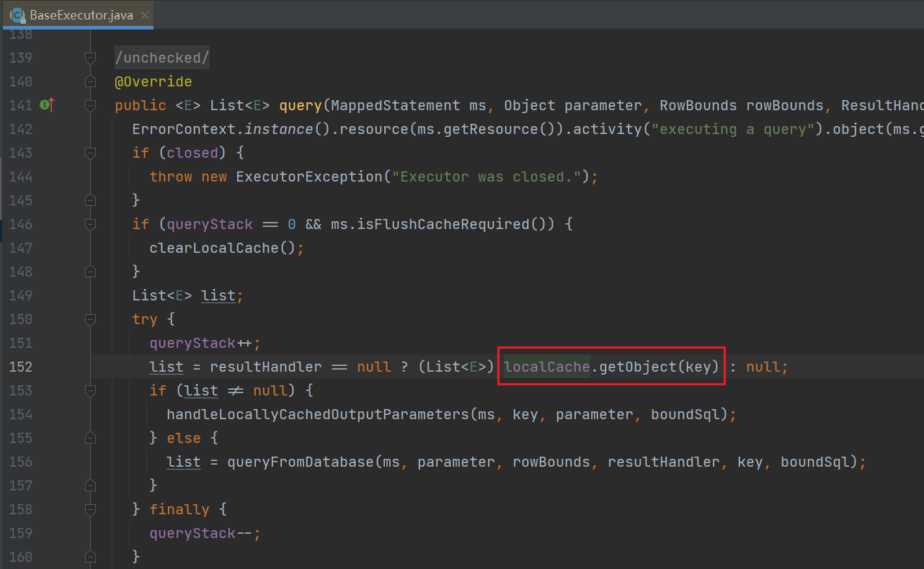Click fold marker at else on line 155

[x=90, y=439]
